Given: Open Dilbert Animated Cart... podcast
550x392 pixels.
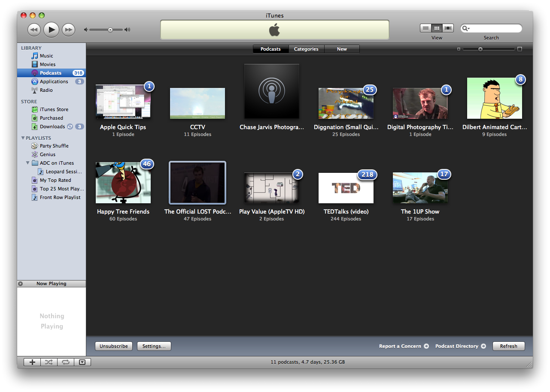Looking at the screenshot, I should 495,98.
